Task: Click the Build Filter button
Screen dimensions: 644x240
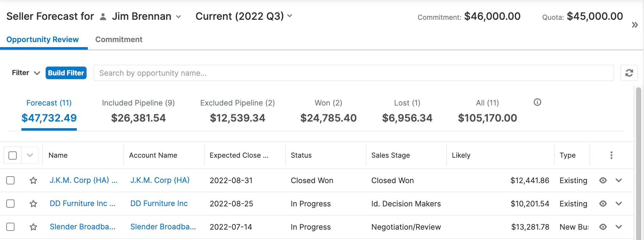Action: point(66,73)
